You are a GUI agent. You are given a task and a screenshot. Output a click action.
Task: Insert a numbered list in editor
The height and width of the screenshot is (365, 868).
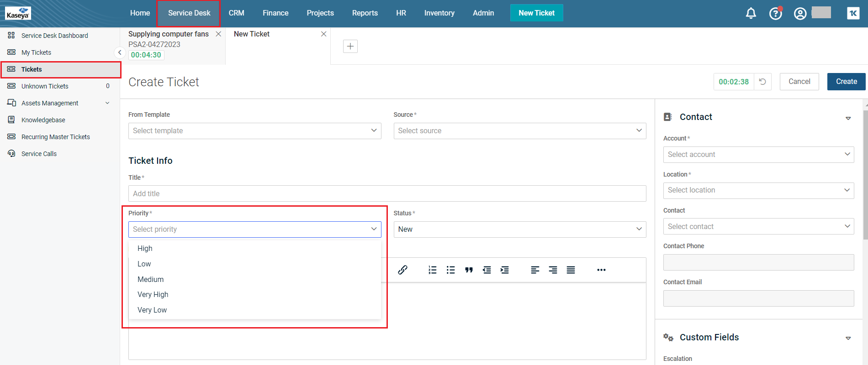(x=432, y=270)
